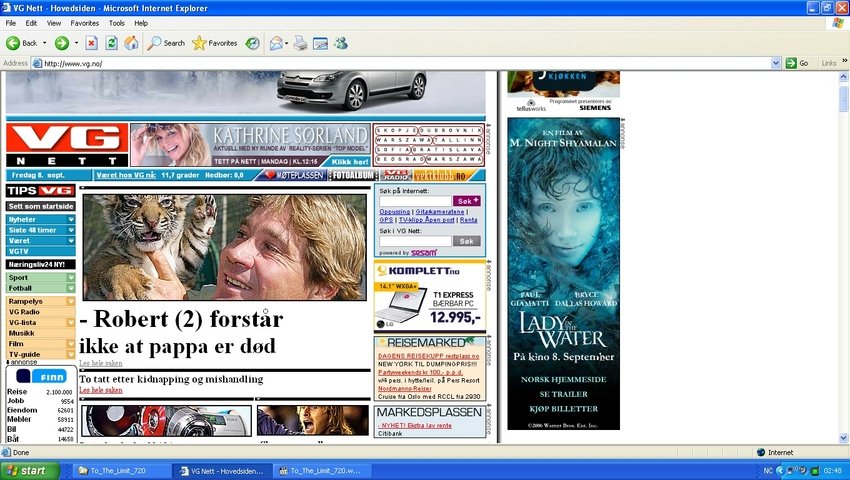Screen dimensions: 850x480
Task: Open View menu
Action: (54, 23)
